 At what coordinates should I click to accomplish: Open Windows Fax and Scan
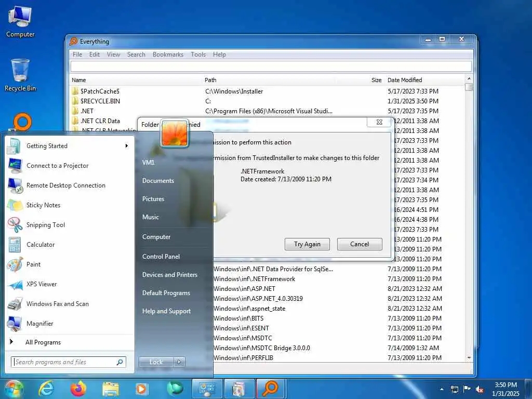click(x=69, y=303)
